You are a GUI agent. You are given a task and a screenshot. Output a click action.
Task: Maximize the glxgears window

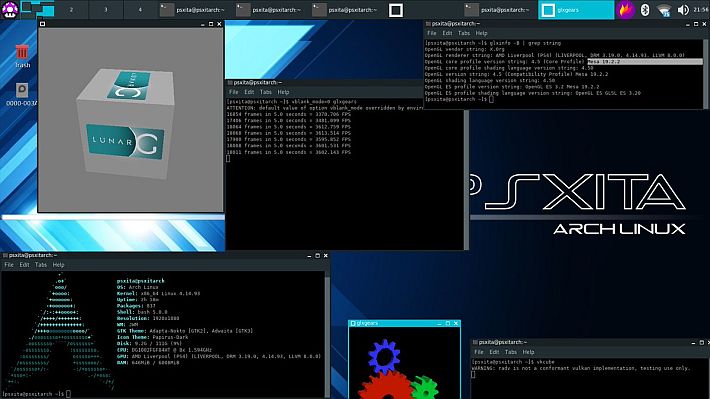[448, 323]
